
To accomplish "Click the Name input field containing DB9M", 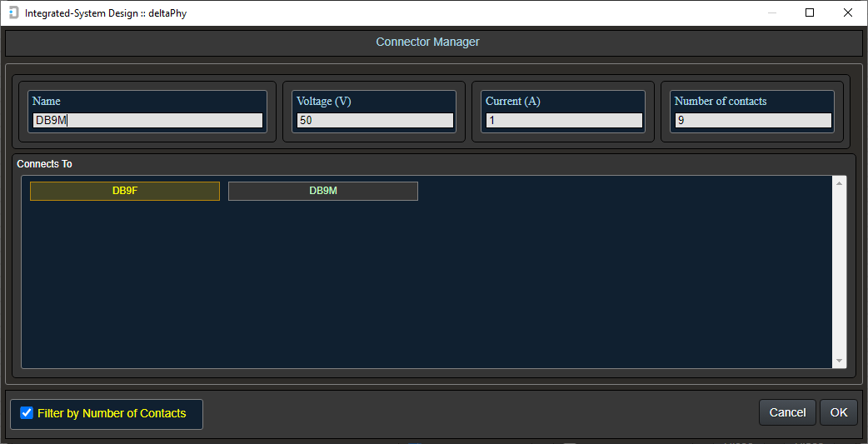I will pos(147,120).
